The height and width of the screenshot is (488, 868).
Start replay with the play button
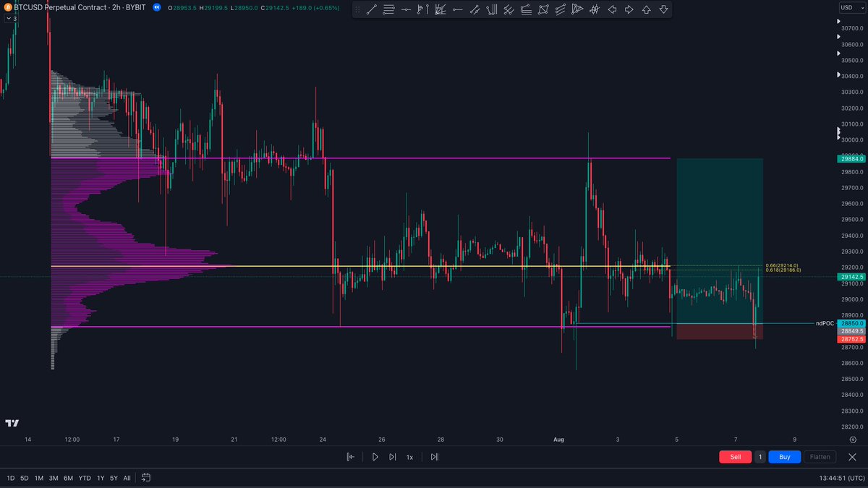375,457
